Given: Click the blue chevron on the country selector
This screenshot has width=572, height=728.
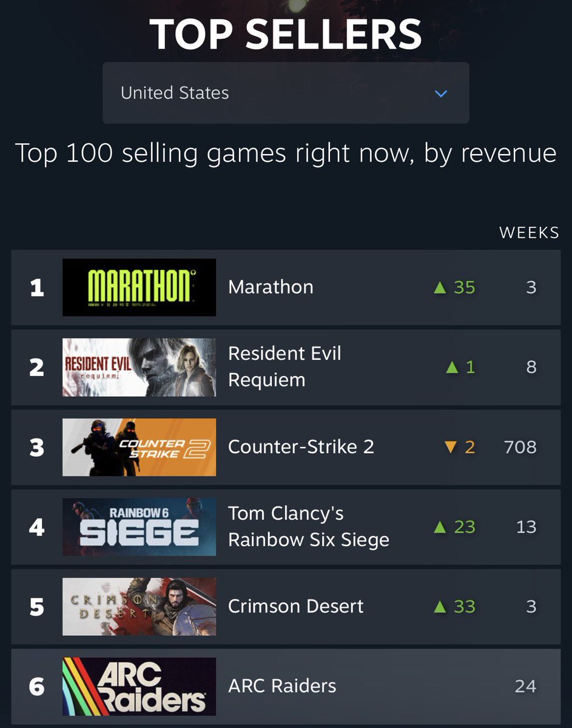Looking at the screenshot, I should tap(441, 93).
